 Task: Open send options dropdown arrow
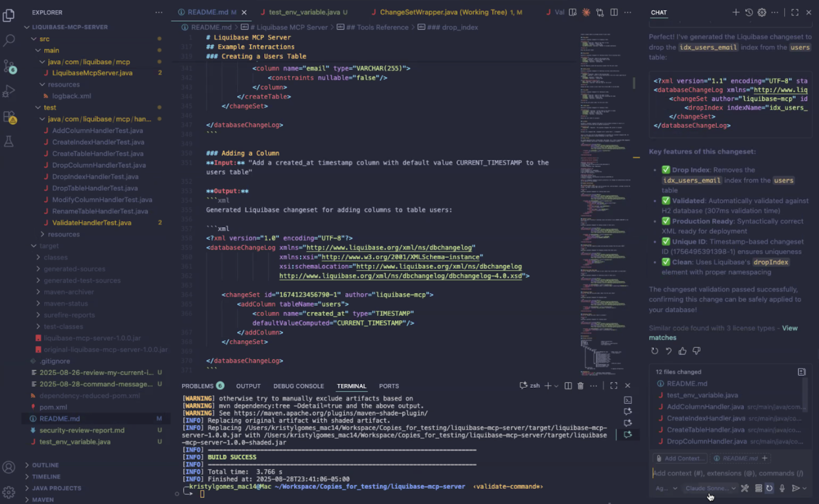click(x=805, y=488)
